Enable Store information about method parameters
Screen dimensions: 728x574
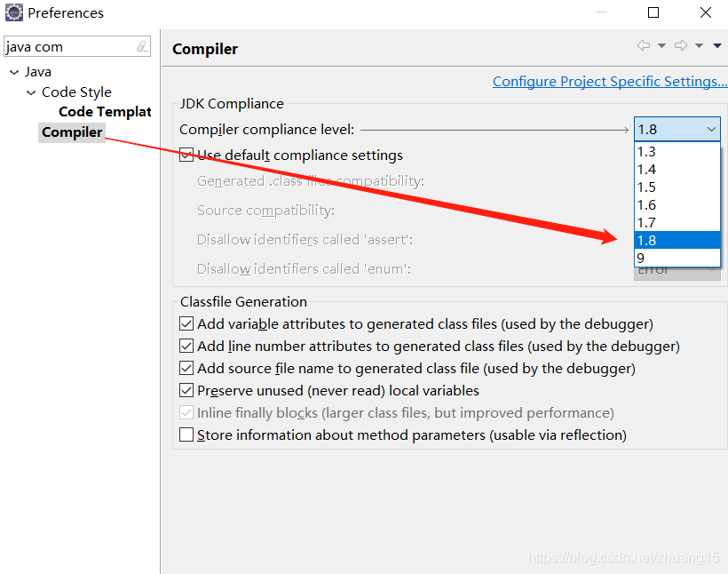coord(186,435)
